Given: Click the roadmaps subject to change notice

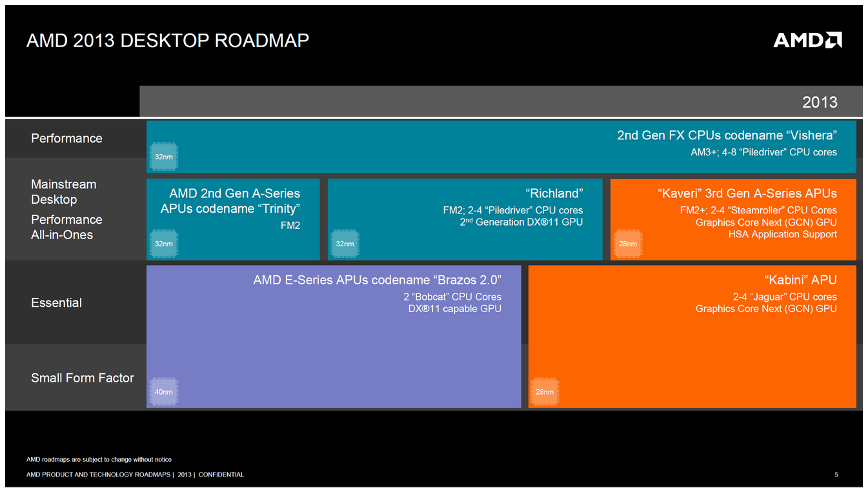Looking at the screenshot, I should (99, 460).
